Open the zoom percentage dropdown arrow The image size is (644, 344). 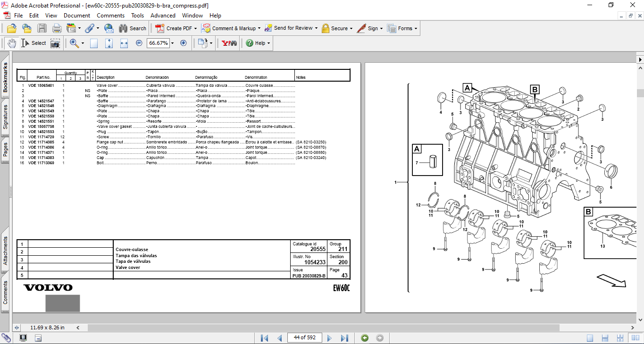[x=172, y=43]
